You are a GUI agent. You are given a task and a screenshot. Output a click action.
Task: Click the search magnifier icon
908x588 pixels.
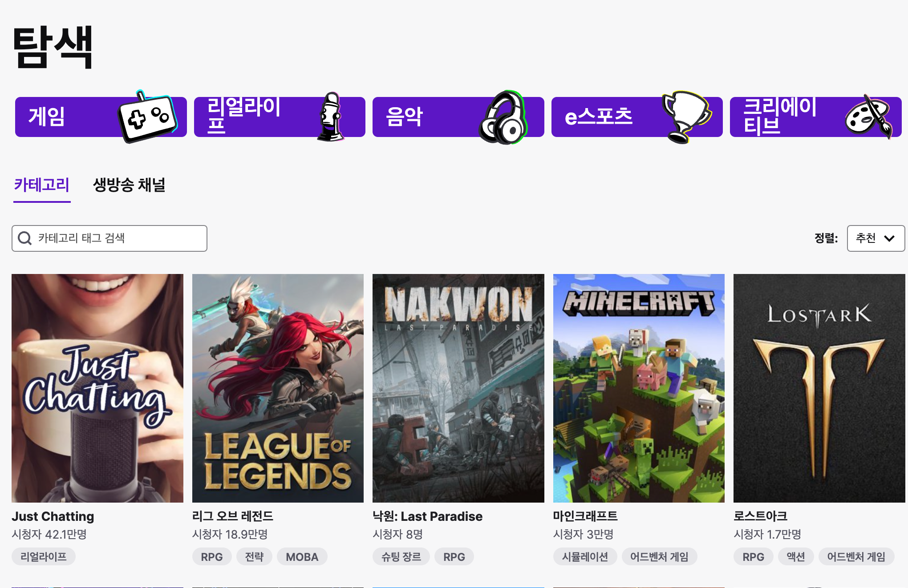(x=24, y=238)
